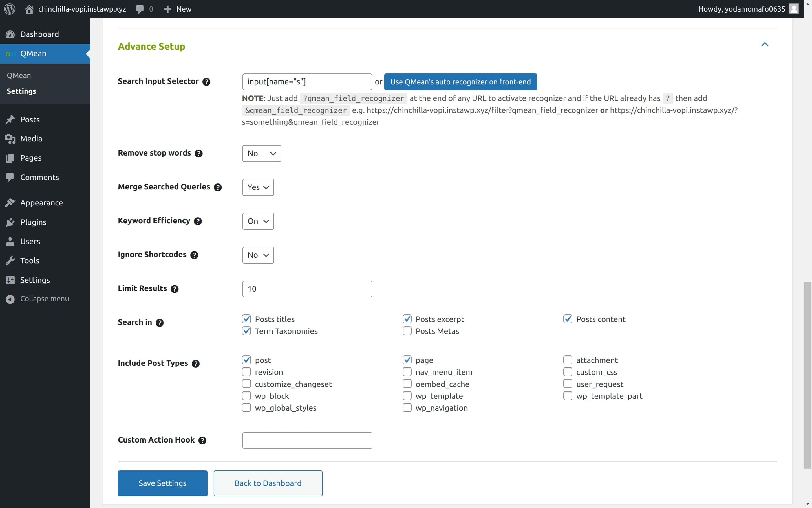Click the Collapse menu arrow icon
The width and height of the screenshot is (812, 508).
[x=10, y=299]
